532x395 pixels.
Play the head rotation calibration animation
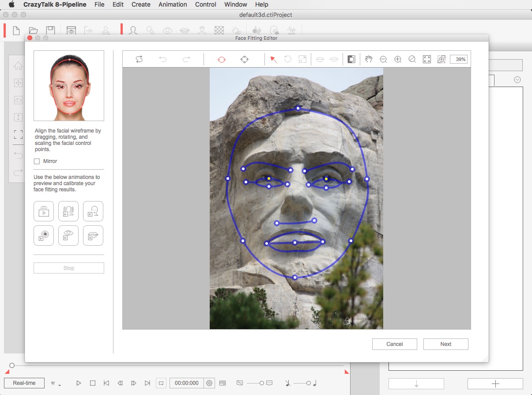68,211
